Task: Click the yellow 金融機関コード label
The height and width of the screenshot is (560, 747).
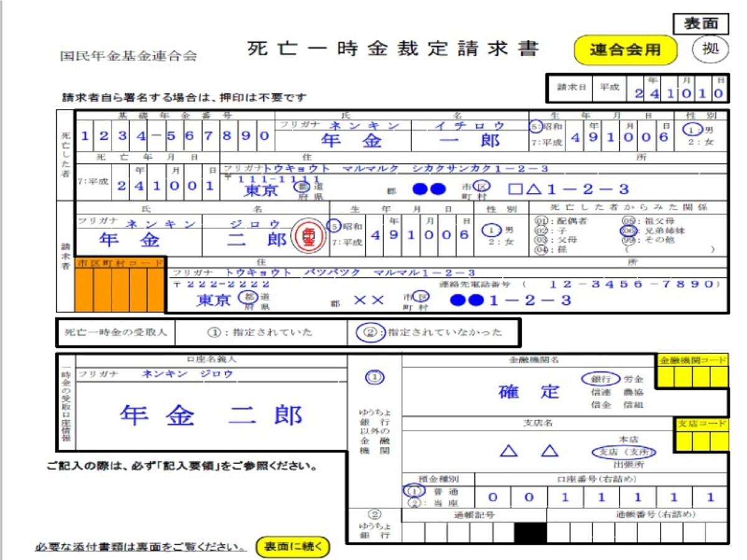Action: (692, 360)
